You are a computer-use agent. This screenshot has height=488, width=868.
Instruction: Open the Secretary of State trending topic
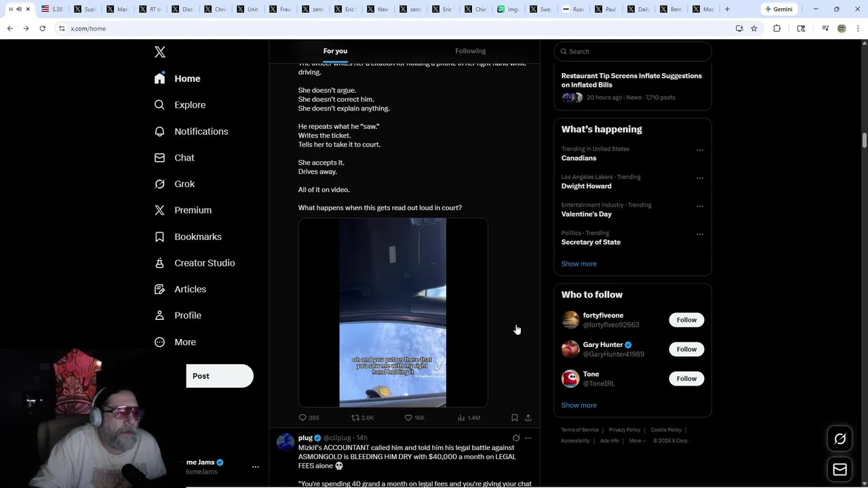coord(591,242)
